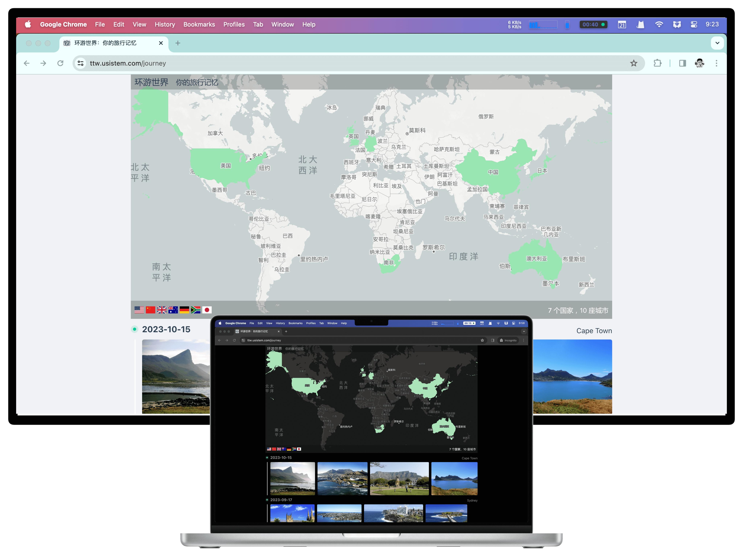The height and width of the screenshot is (560, 743).
Task: Click the United States flag icon
Action: coord(139,310)
